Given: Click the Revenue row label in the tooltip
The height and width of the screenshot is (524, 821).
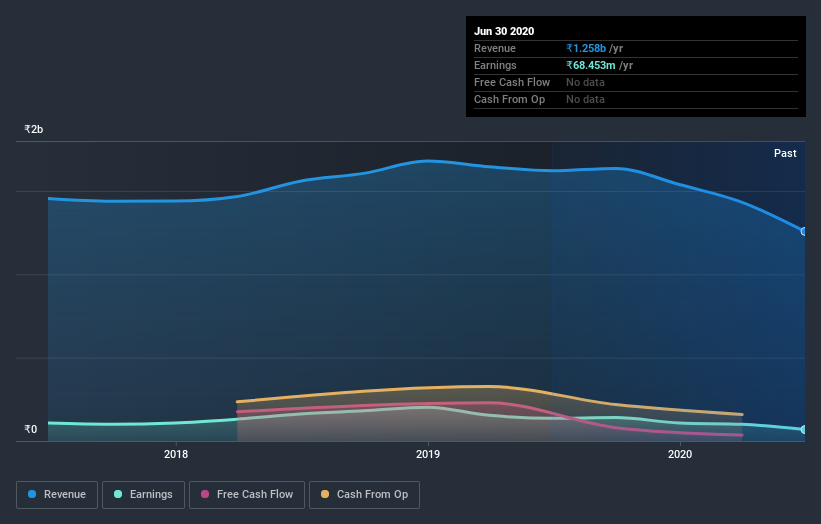Looking at the screenshot, I should click(495, 48).
